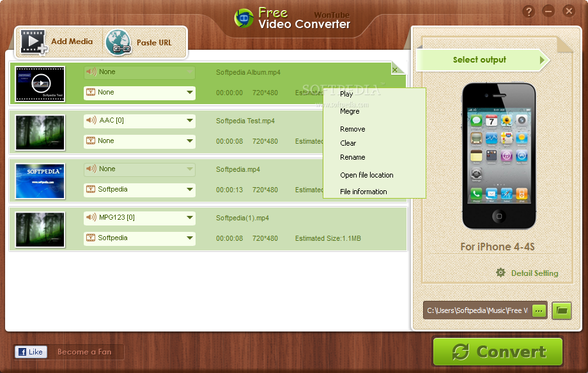Select the Softpedia Test.mp4 forest thumbnail

click(x=40, y=133)
